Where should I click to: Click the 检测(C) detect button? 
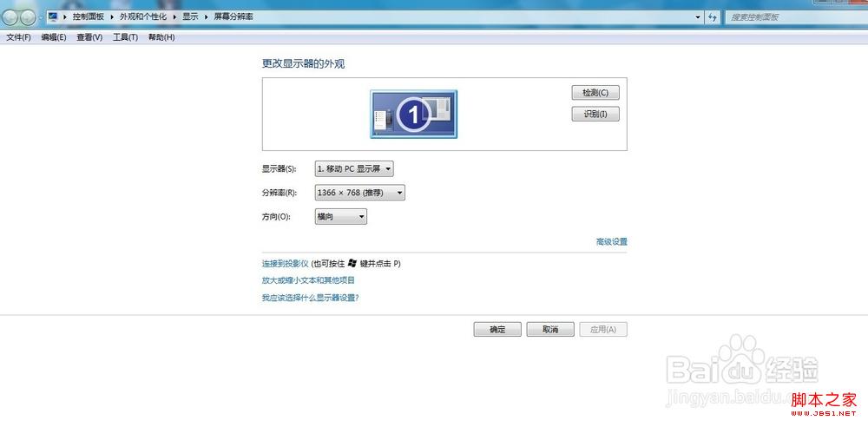click(595, 93)
